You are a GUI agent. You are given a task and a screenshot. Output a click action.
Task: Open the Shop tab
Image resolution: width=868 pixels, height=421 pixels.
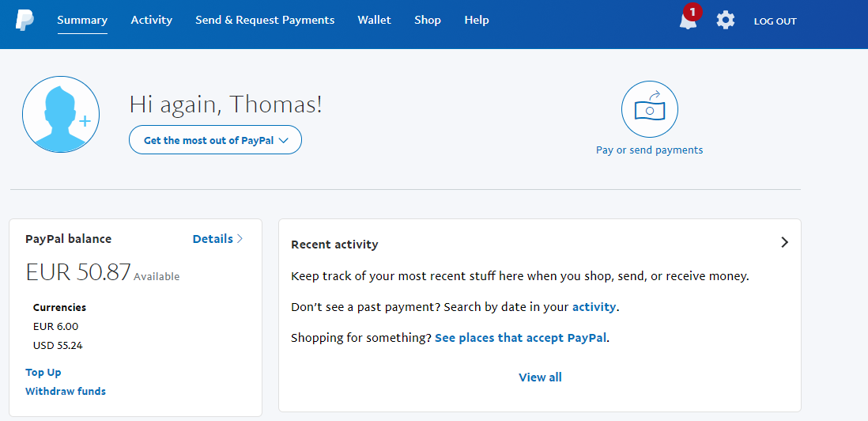tap(428, 20)
